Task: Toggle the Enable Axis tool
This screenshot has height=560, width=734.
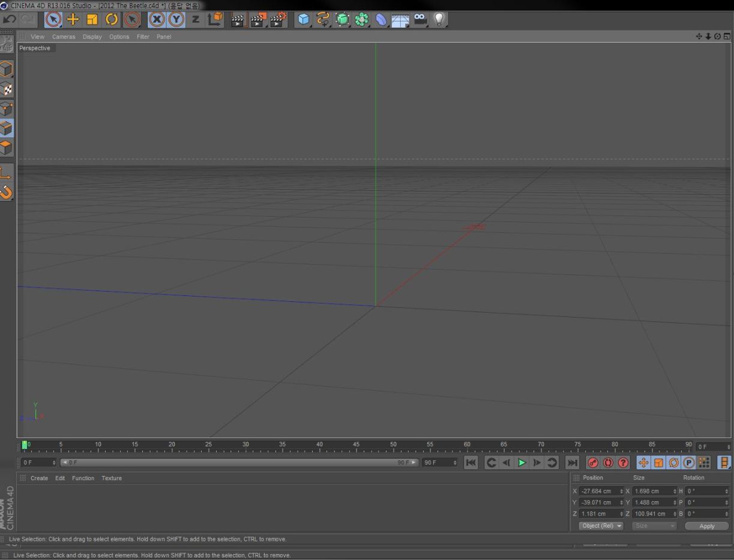Action: (x=7, y=173)
